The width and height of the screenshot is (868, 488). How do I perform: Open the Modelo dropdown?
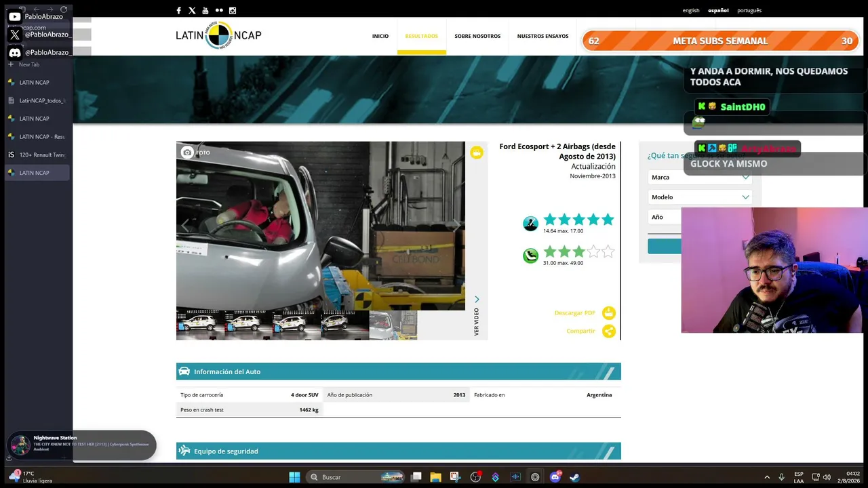point(699,197)
